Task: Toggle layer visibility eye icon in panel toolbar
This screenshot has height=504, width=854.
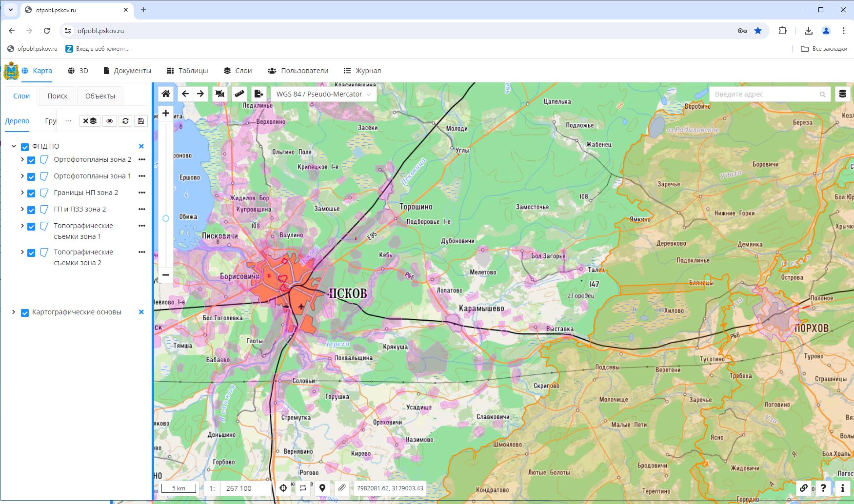Action: click(x=110, y=121)
